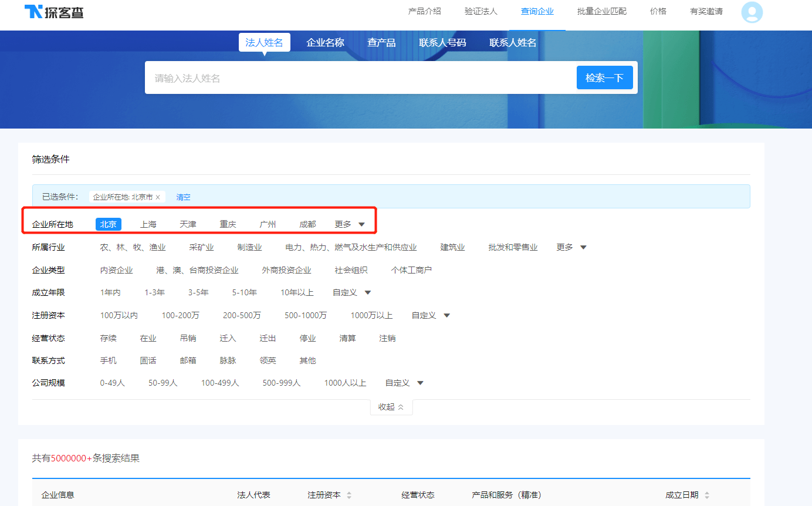Image resolution: width=812 pixels, height=506 pixels.
Task: Open the 自定义 dropdown for 公司规模
Action: (399, 382)
